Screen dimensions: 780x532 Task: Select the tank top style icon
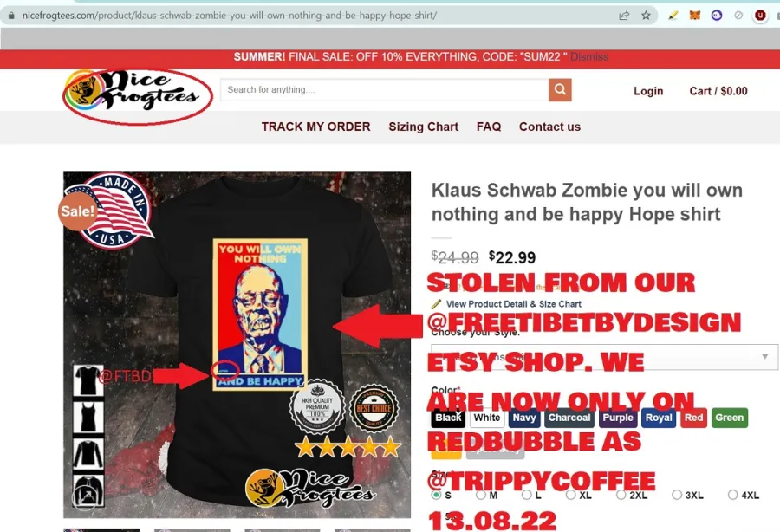tap(88, 417)
